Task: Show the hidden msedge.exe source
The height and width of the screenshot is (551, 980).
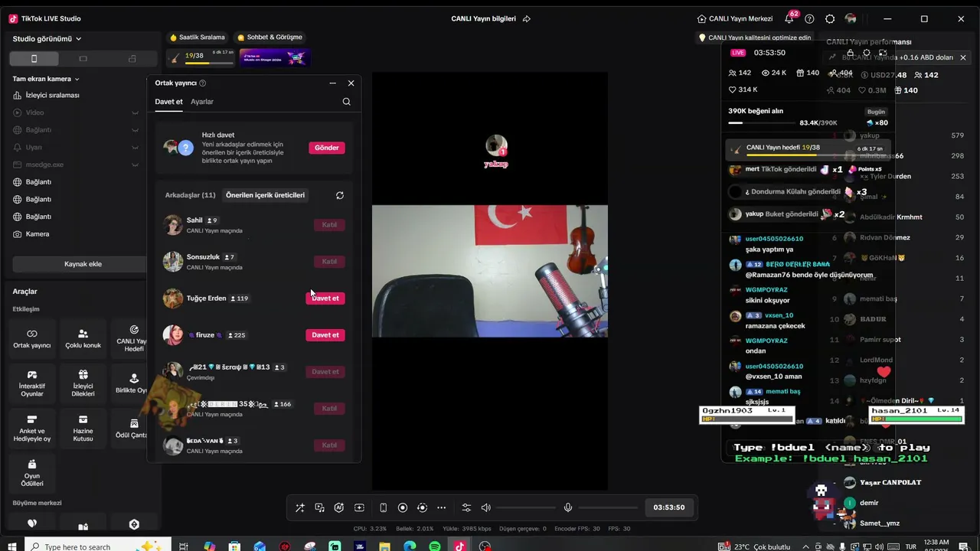Action: [135, 165]
